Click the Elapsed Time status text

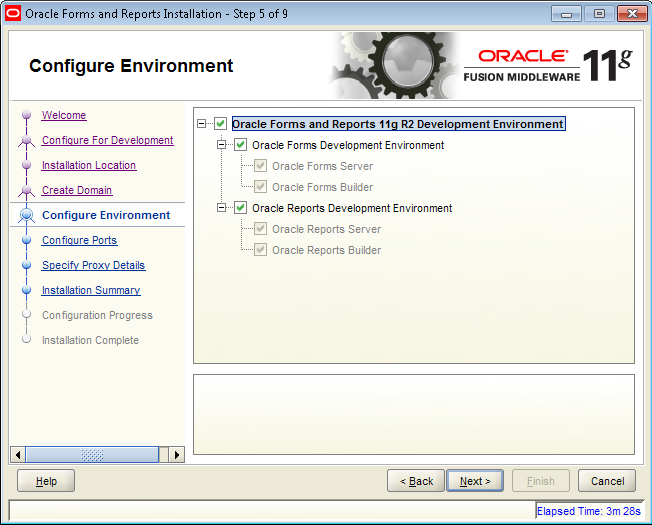[589, 511]
